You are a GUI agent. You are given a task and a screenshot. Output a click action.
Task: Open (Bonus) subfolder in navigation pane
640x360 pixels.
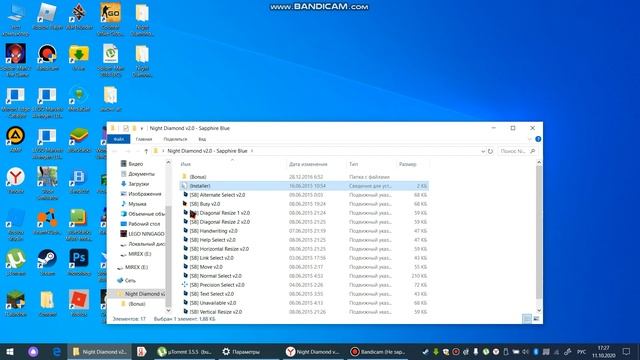137,304
